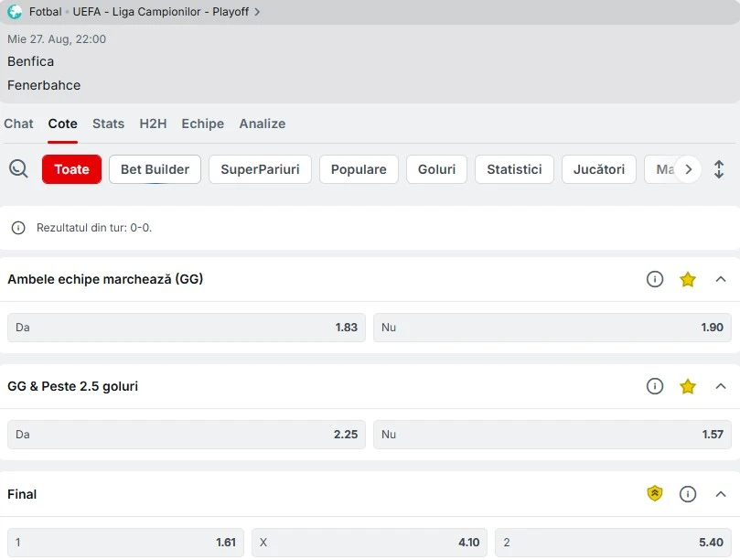Image resolution: width=740 pixels, height=560 pixels.
Task: Click the football globe icon in breadcrumb
Action: (x=15, y=11)
